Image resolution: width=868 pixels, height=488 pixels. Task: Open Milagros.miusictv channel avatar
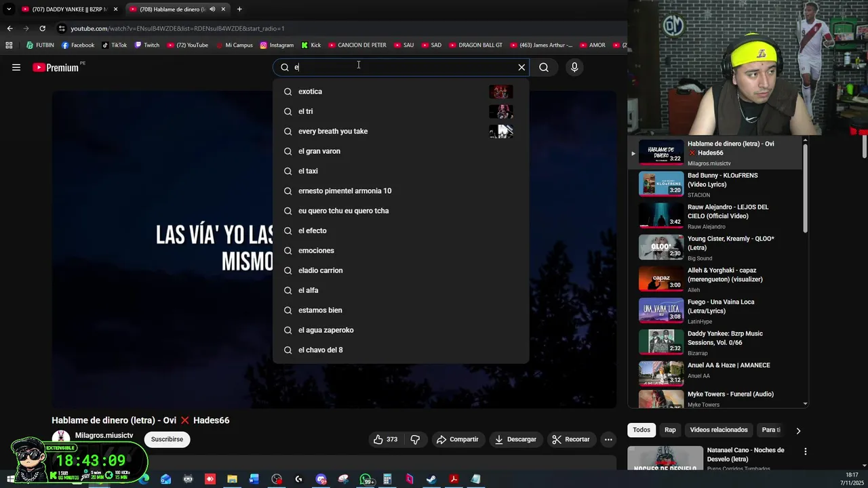coord(61,438)
